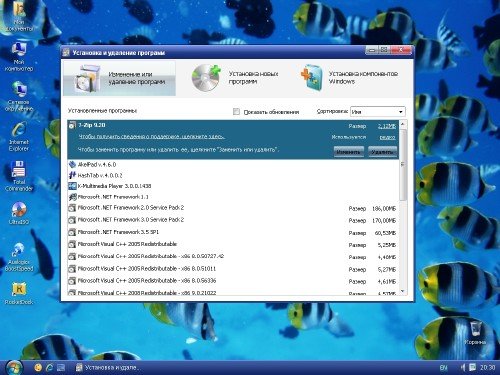Open UltraISO desktop icon
Image resolution: width=500 pixels, height=375 pixels.
click(19, 213)
